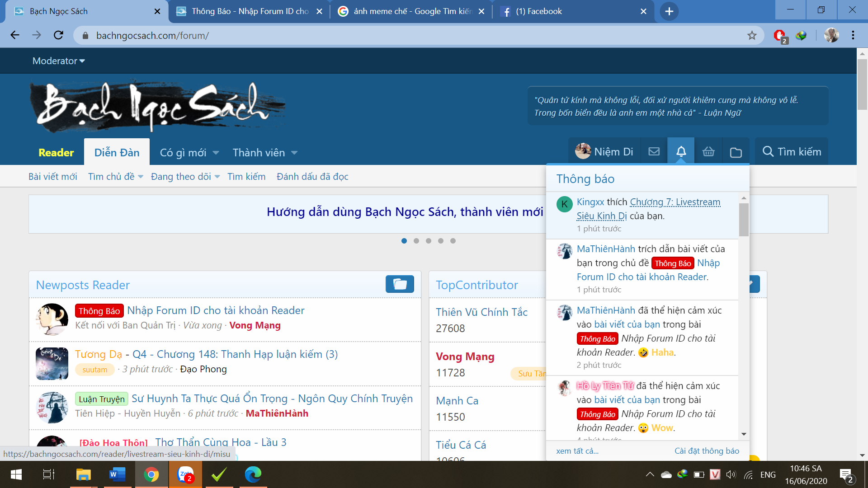Expand the Có gì mới dropdown arrow
The height and width of the screenshot is (488, 868).
[216, 153]
